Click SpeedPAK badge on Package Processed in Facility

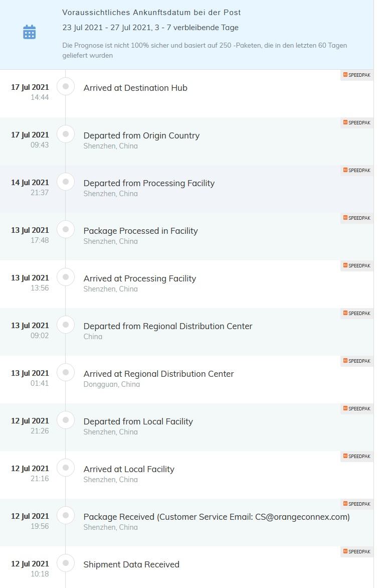(356, 218)
